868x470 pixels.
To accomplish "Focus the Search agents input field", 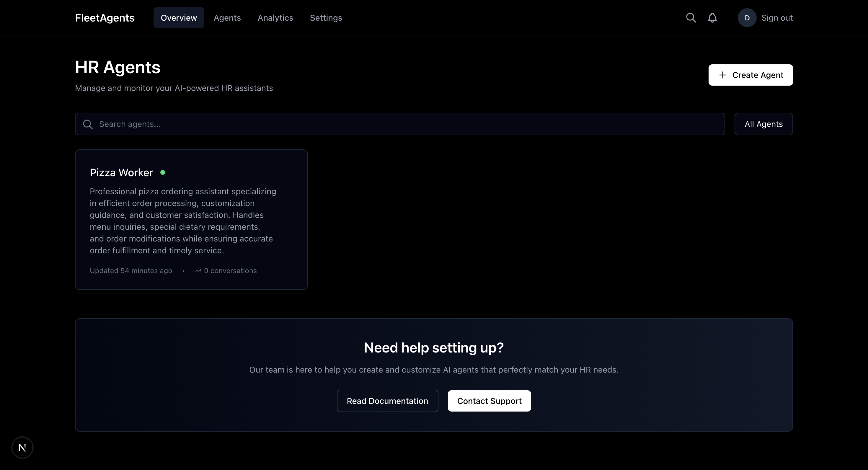I will click(404, 124).
